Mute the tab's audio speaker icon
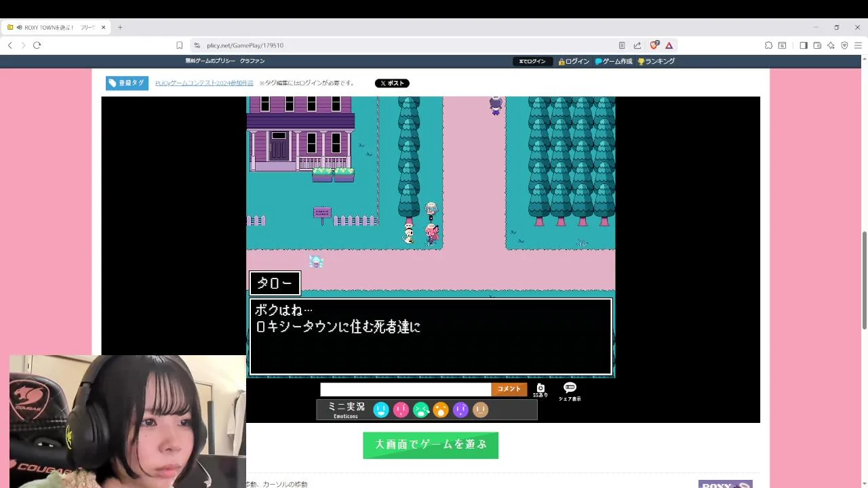Image resolution: width=868 pixels, height=488 pixels. point(19,27)
